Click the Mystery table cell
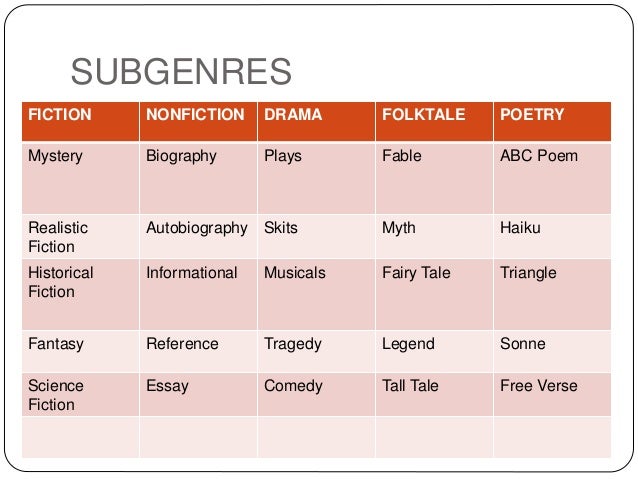Screen dimensions: 638x479 click(56, 156)
